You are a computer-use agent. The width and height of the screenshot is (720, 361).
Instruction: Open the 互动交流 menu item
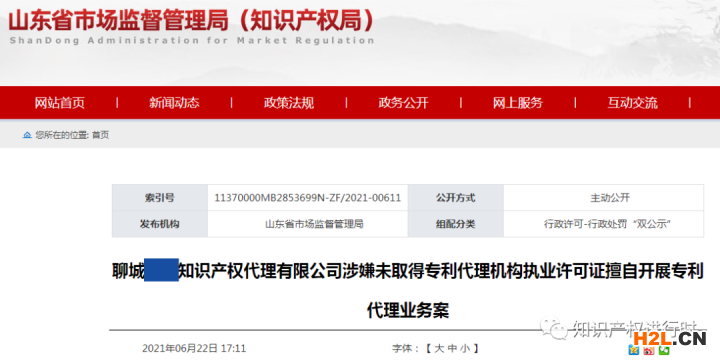(x=632, y=102)
